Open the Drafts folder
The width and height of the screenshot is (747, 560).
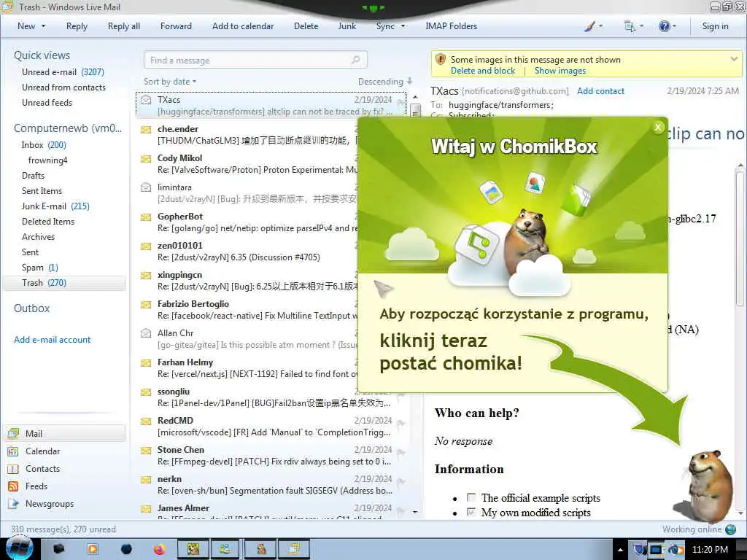pyautogui.click(x=33, y=176)
